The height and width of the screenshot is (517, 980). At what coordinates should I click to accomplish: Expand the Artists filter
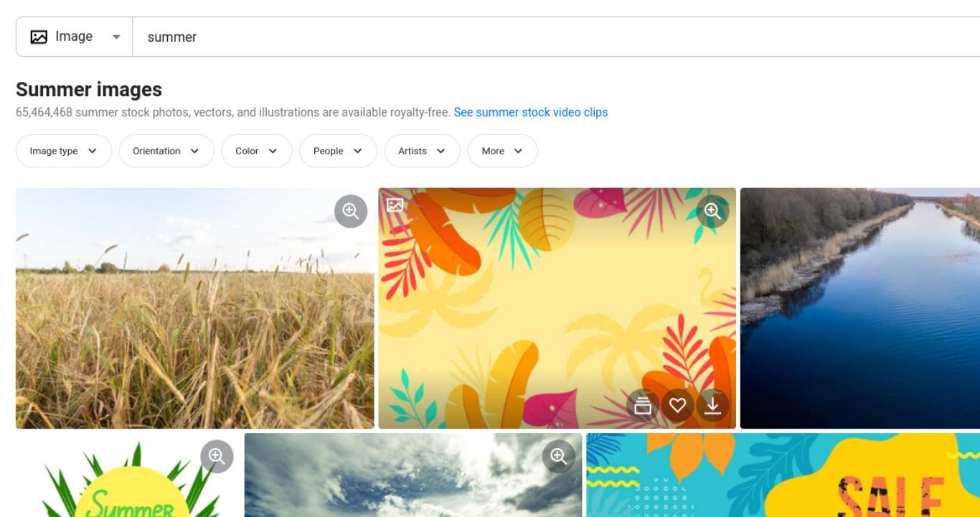coord(423,151)
